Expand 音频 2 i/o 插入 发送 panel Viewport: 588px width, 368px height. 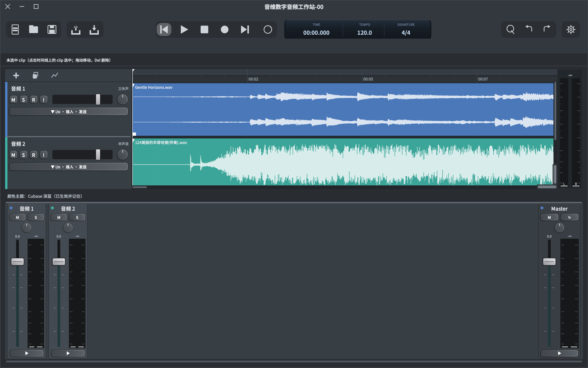pyautogui.click(x=69, y=167)
